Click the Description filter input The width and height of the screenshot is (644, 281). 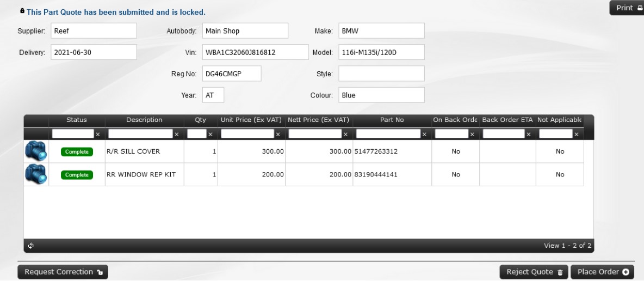pos(140,134)
